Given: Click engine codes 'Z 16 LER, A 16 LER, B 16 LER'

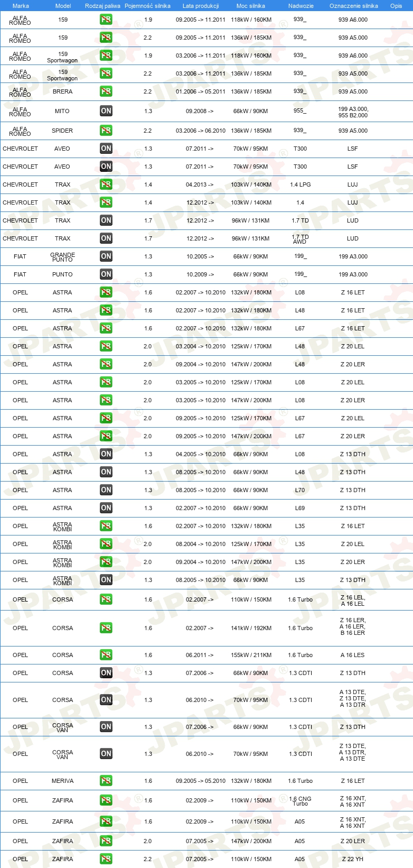Looking at the screenshot, I should coord(353,626).
